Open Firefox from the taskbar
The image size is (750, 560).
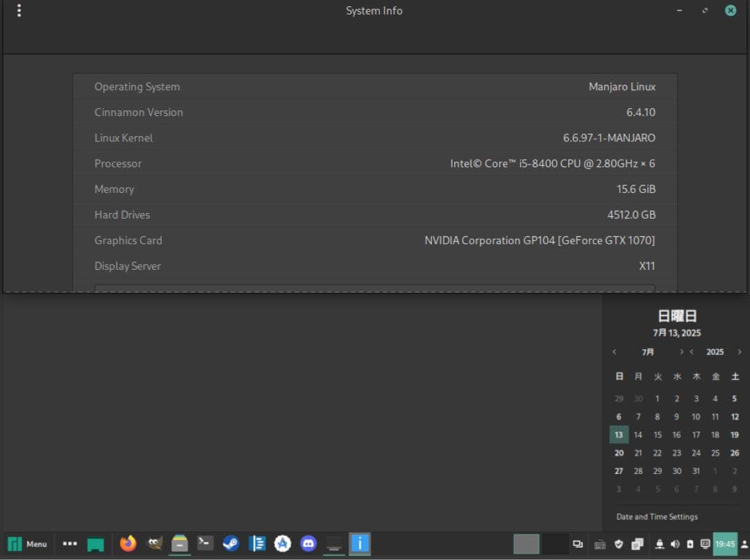(128, 544)
